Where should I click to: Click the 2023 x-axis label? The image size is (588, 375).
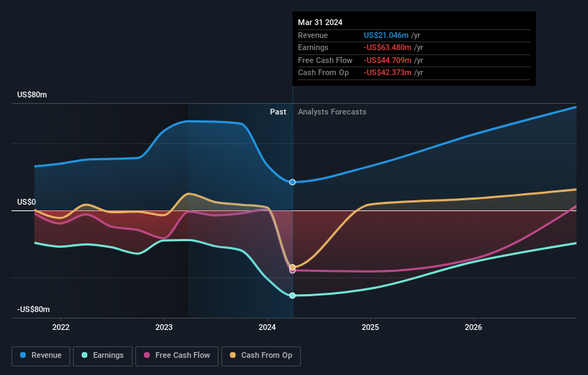(164, 327)
